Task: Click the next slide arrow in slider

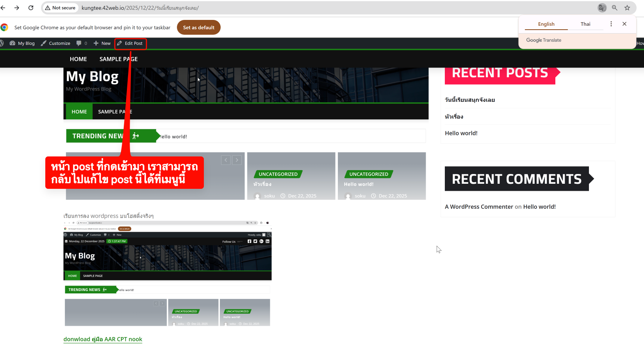Action: (237, 160)
